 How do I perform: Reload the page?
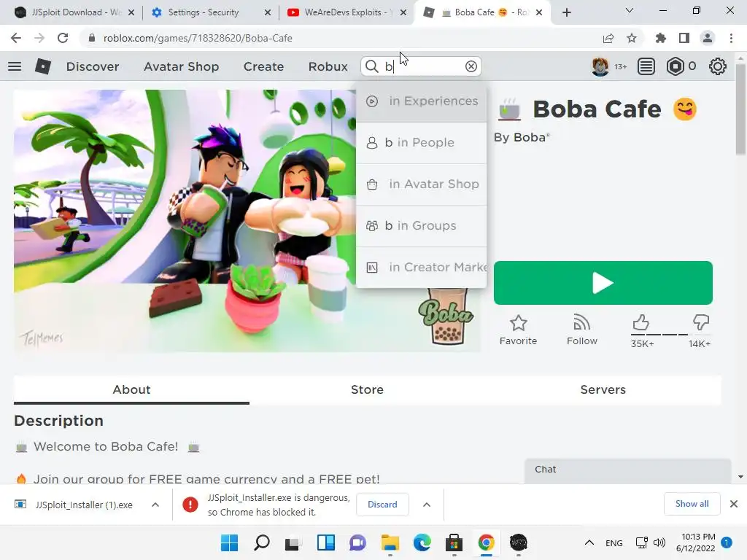pos(63,38)
